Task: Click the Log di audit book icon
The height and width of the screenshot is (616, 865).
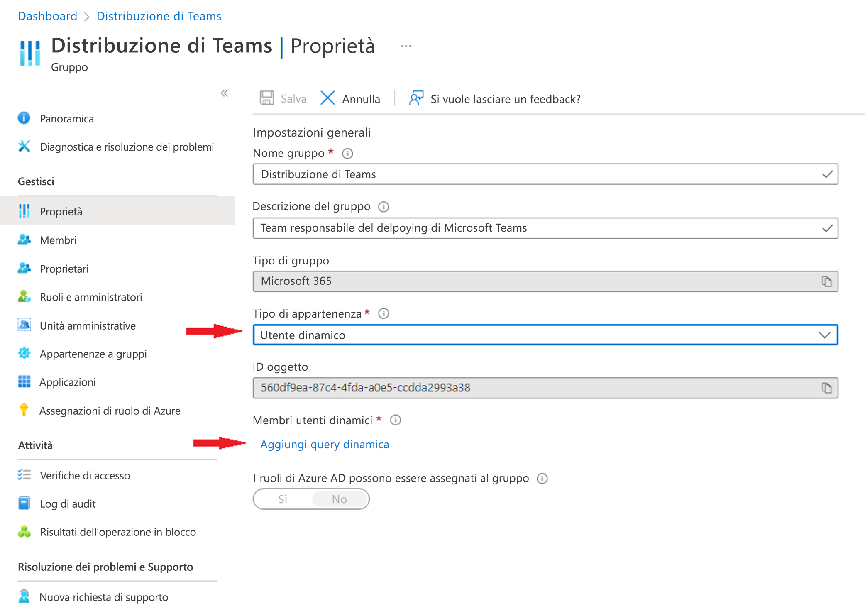Action: (x=24, y=503)
